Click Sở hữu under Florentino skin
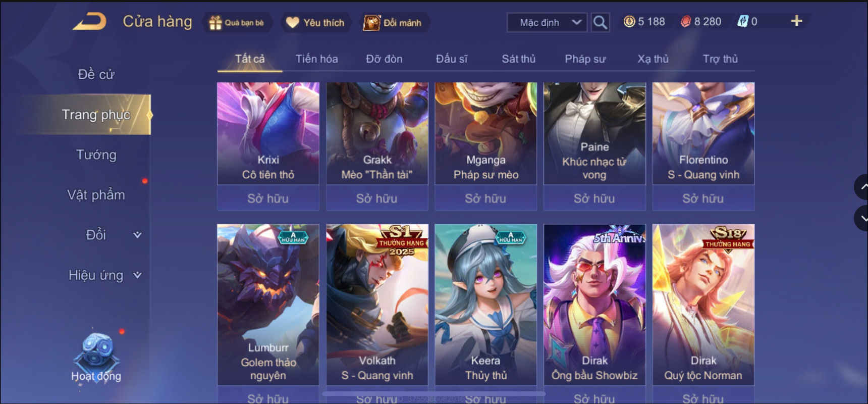Viewport: 868px width, 404px height. (x=703, y=198)
